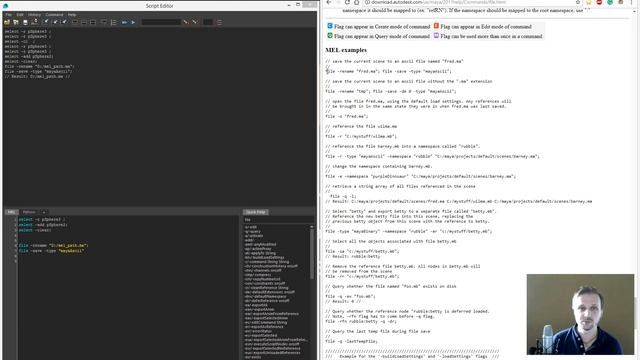Open the Help menu in Script Editor
This screenshot has width=640, height=360.
tap(72, 15)
